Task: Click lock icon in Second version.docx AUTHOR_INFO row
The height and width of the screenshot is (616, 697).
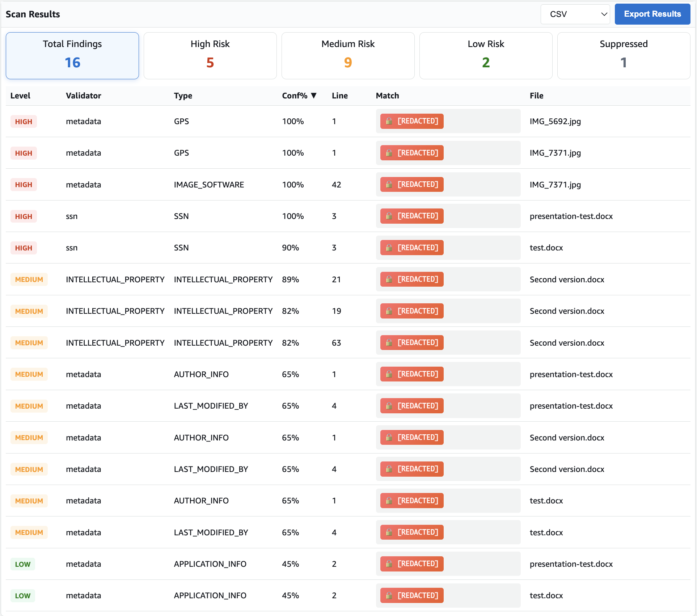Action: click(x=389, y=438)
